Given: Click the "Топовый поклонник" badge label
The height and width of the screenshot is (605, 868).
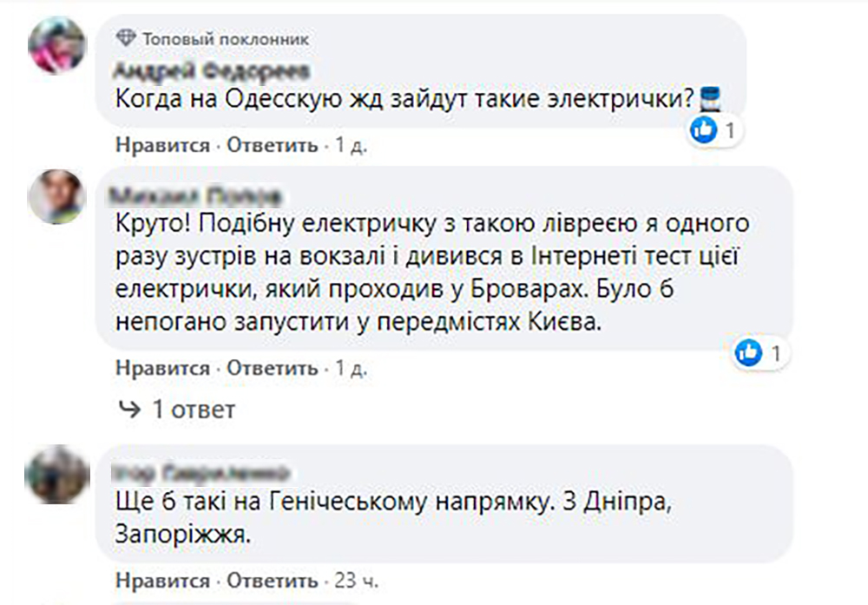Looking at the screenshot, I should (225, 40).
